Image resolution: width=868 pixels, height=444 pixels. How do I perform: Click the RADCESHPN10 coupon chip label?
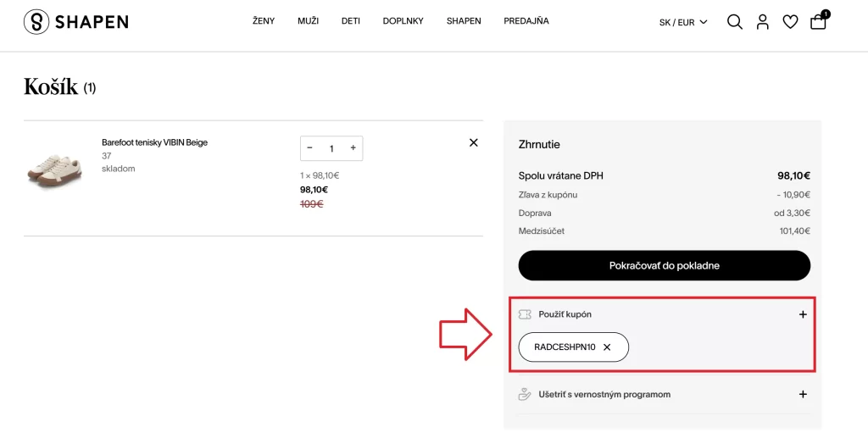pos(565,347)
